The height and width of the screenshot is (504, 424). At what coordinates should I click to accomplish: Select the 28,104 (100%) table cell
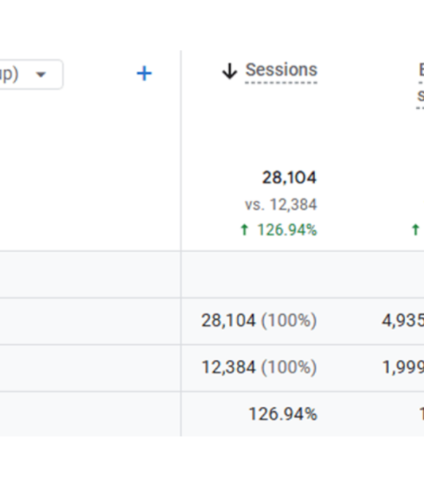click(259, 321)
